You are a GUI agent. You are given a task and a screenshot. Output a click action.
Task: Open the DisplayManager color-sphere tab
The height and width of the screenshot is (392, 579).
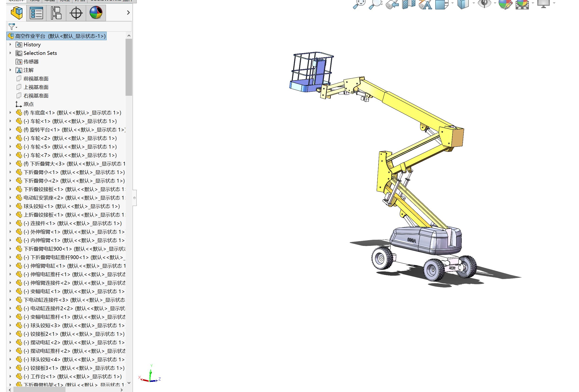click(x=96, y=13)
